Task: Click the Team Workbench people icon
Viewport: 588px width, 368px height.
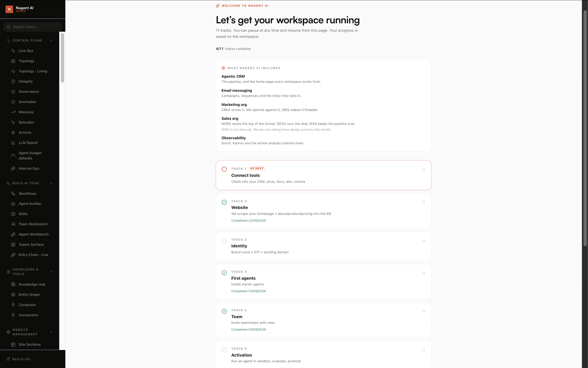Action: tap(13, 224)
